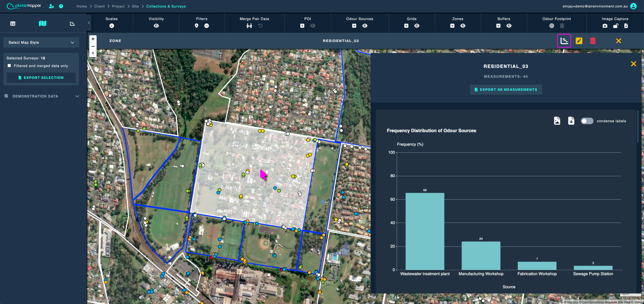Click Export 40 Measurements button

coord(506,89)
